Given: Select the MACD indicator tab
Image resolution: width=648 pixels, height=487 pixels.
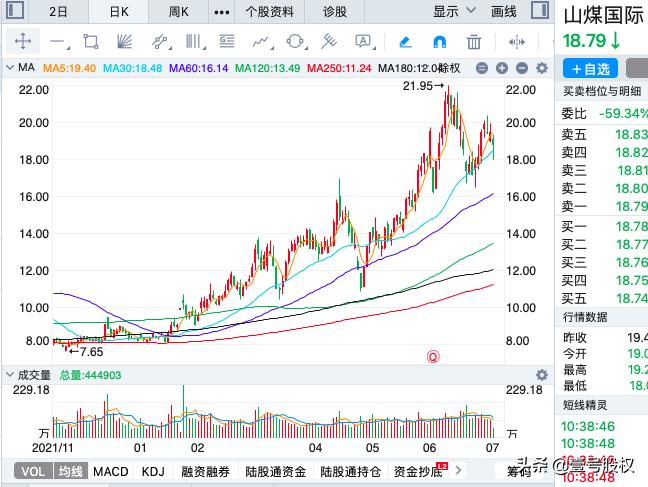Looking at the screenshot, I should (111, 471).
